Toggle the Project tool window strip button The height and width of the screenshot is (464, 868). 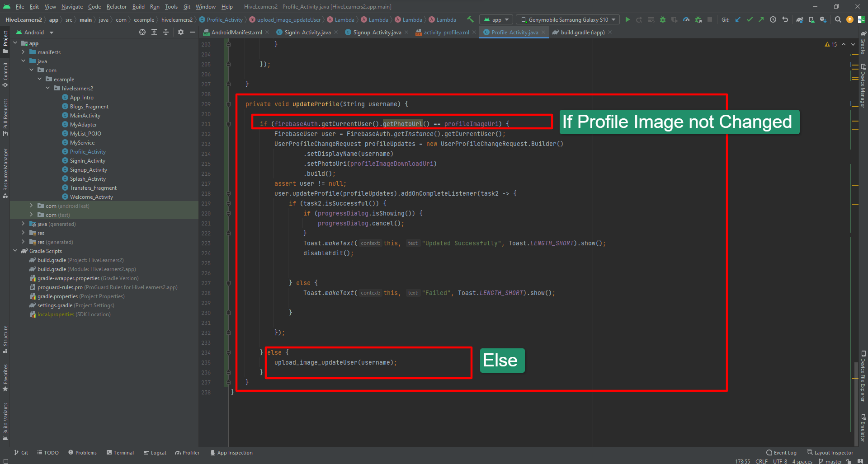[5, 42]
